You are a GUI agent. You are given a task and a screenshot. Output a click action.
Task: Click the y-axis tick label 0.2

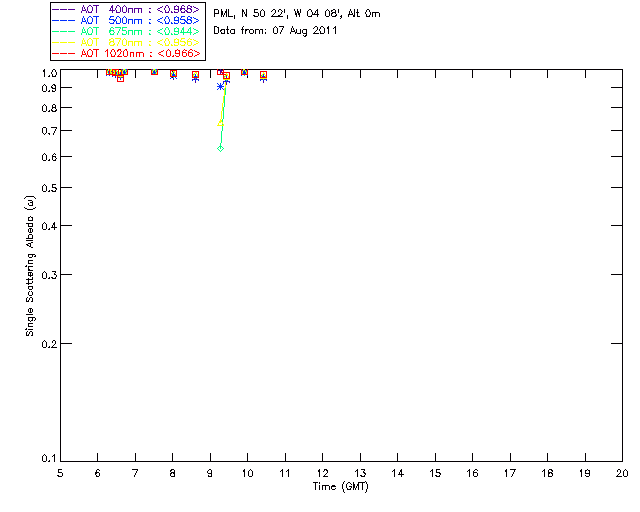[49, 344]
